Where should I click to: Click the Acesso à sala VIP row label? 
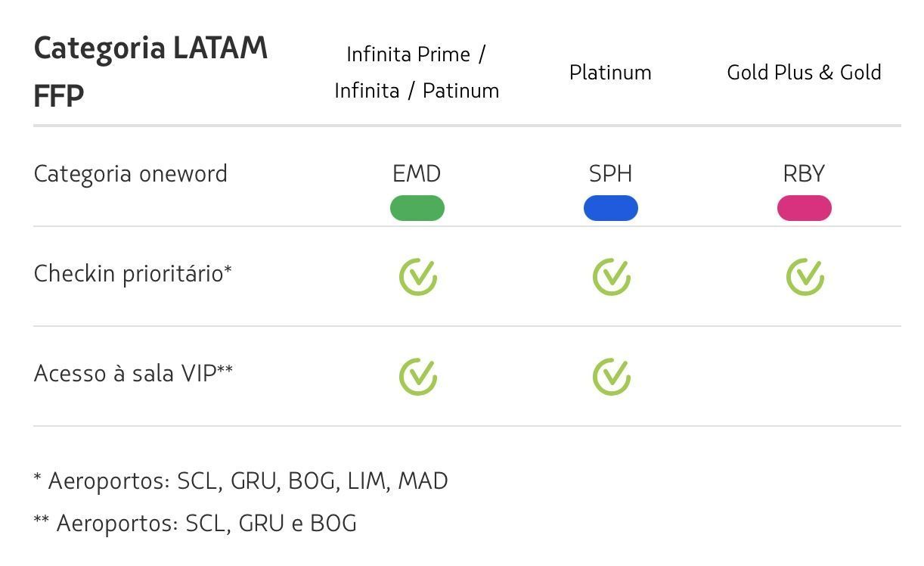click(133, 373)
